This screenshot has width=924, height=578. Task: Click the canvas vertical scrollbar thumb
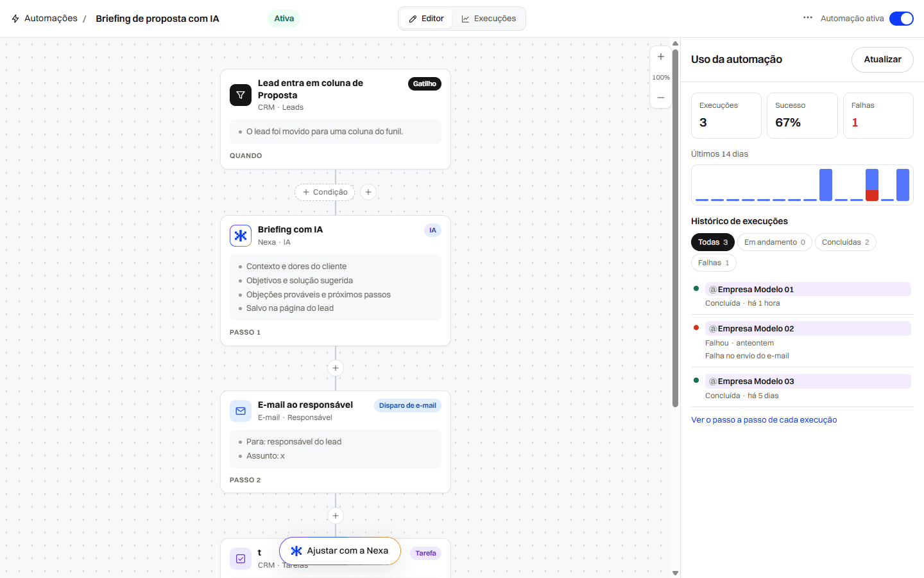(675, 228)
